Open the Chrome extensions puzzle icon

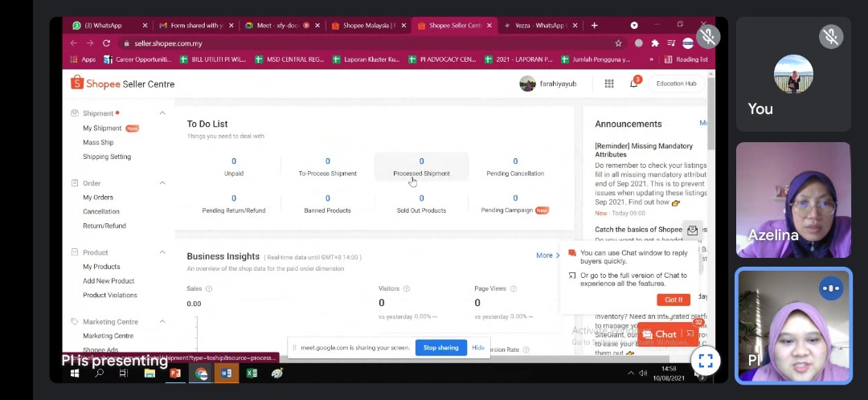[x=655, y=43]
